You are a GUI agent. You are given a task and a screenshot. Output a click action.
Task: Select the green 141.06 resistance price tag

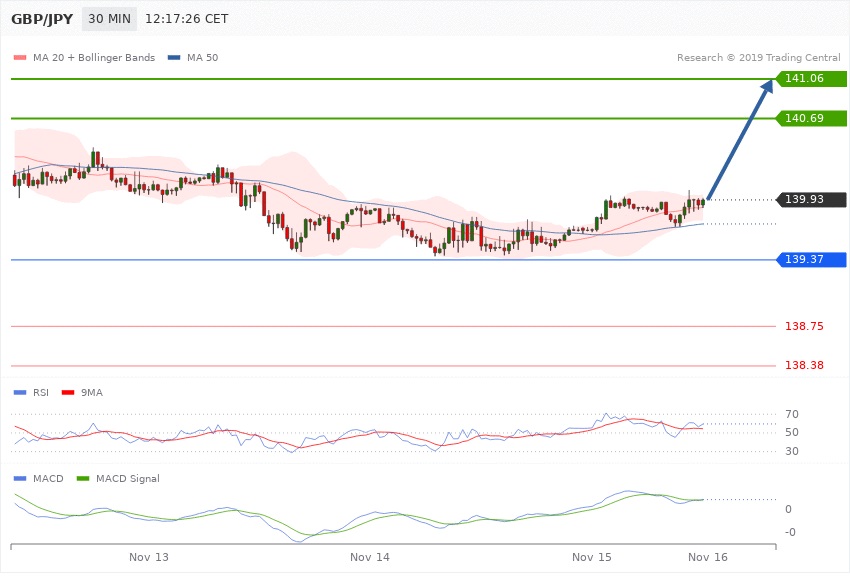[810, 78]
